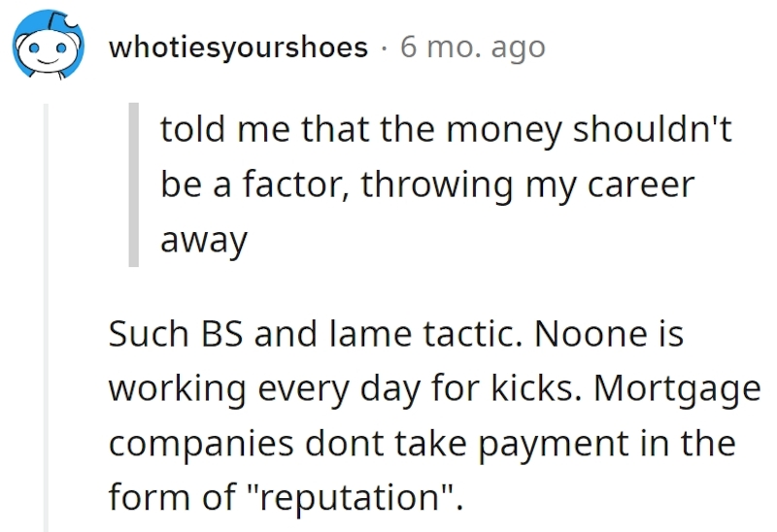The height and width of the screenshot is (532, 777).
Task: Visit the whotiesyourshoes user profile
Action: (238, 48)
